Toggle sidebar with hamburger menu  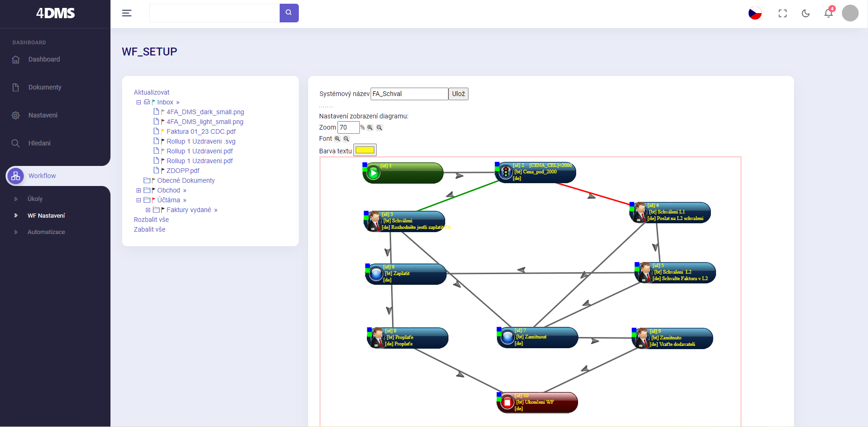coord(127,13)
